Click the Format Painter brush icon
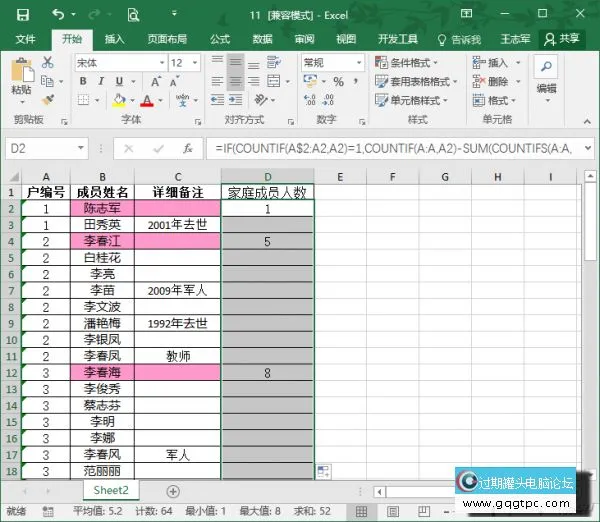This screenshot has width=600, height=522. [47, 100]
